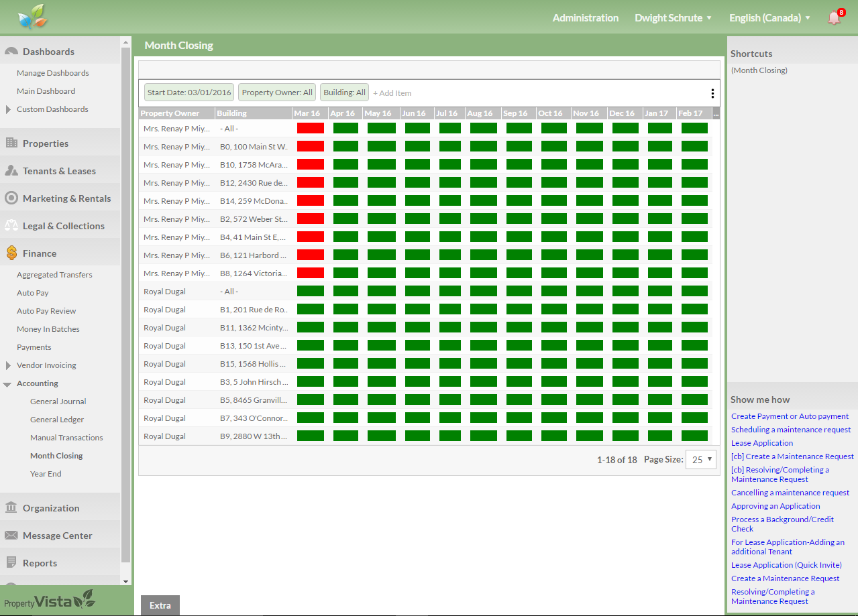The image size is (858, 616).
Task: Expand the Custom Dashboards tree item
Action: [8, 109]
